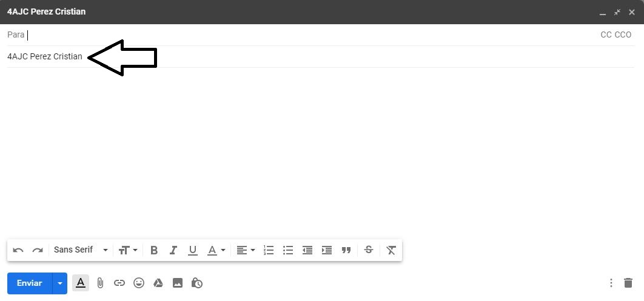
Task: Toggle confidential mode lock-clock icon
Action: point(196,283)
